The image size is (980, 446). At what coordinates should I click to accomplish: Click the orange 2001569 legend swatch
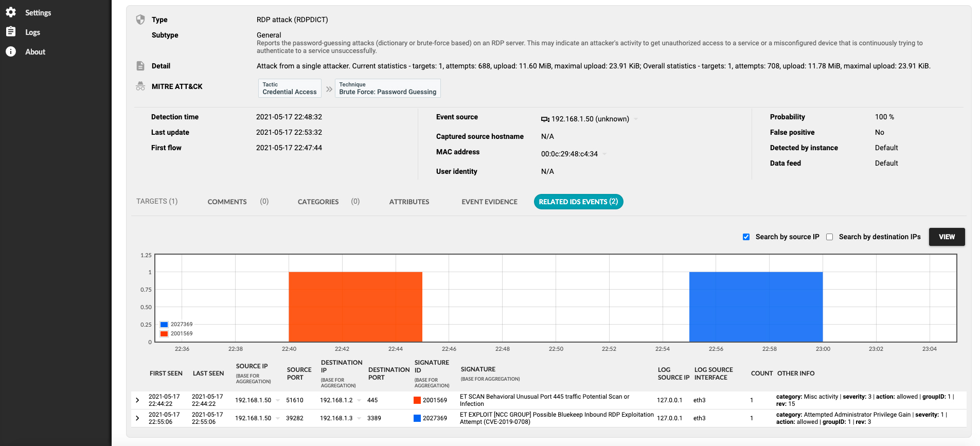pos(164,334)
